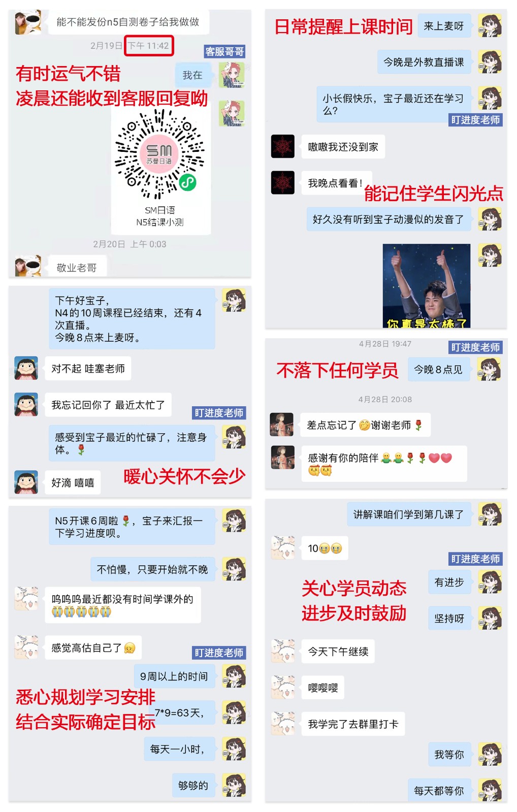Tap the 盯进度老师 label above 今晚8点见
The width and height of the screenshot is (517, 812).
coord(475,347)
